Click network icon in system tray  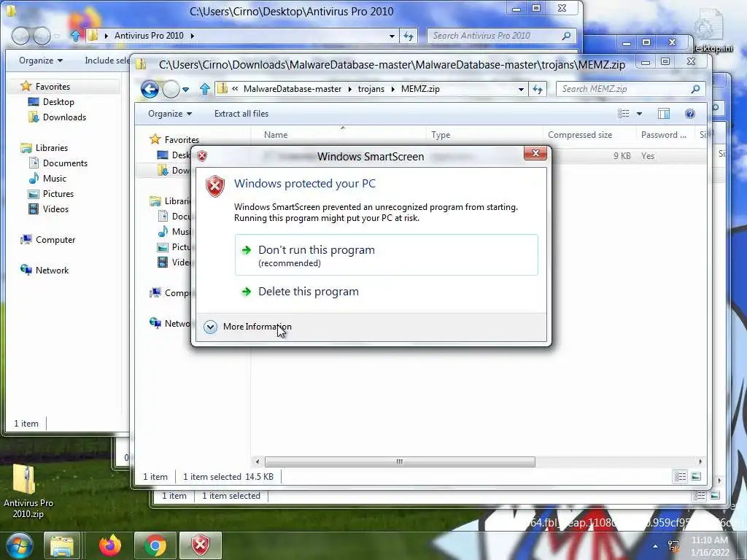pyautogui.click(x=673, y=546)
